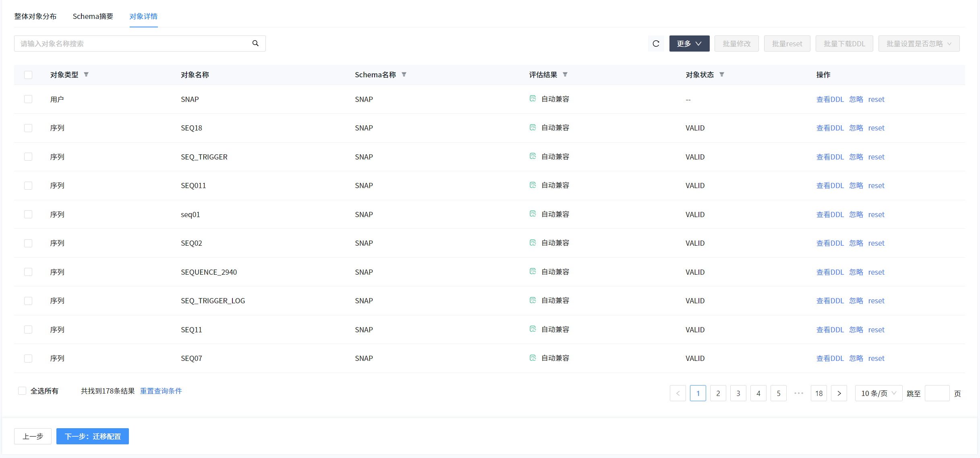This screenshot has height=458, width=980.
Task: Focus the object name search field
Action: coord(133,44)
